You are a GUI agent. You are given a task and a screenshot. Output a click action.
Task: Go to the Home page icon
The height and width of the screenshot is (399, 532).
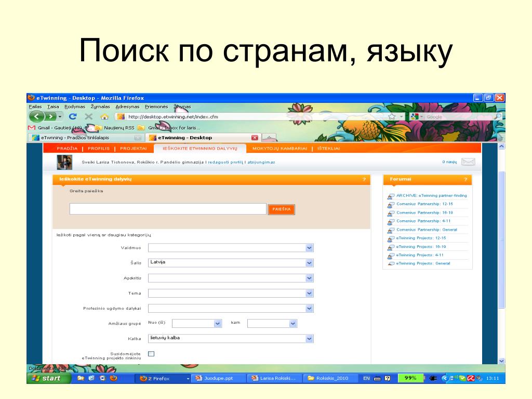(104, 117)
